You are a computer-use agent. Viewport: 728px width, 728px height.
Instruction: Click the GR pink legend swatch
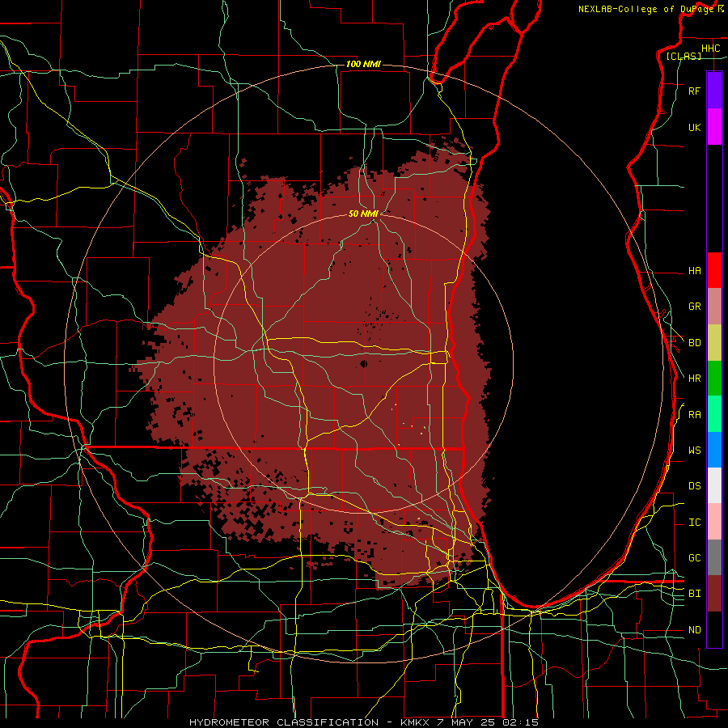714,307
